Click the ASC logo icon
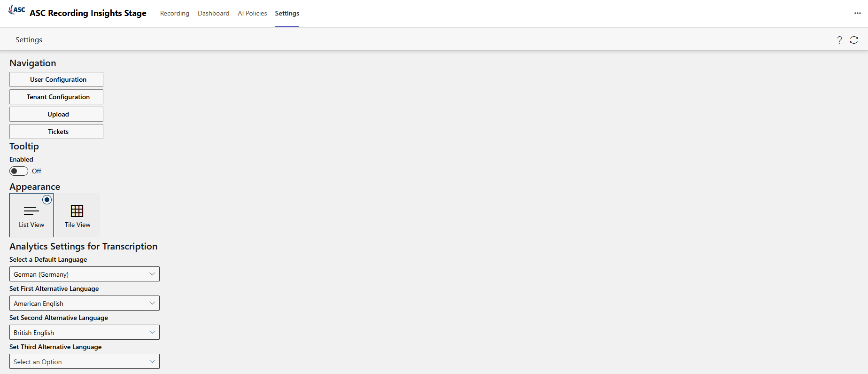 pos(17,10)
